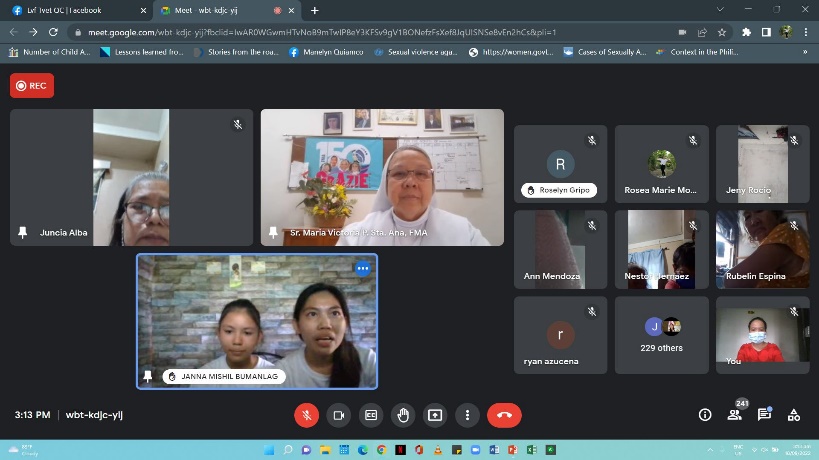Click the Present now screen-share icon
The width and height of the screenshot is (819, 460).
(435, 415)
